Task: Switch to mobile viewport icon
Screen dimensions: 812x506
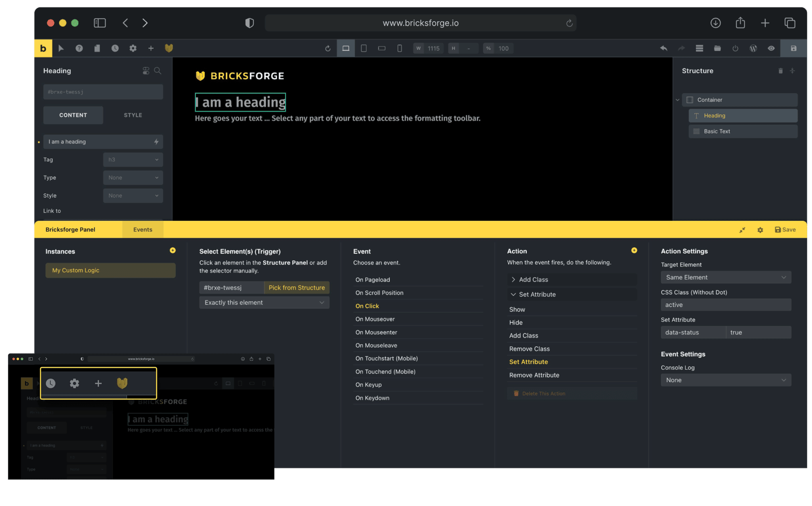Action: [399, 48]
